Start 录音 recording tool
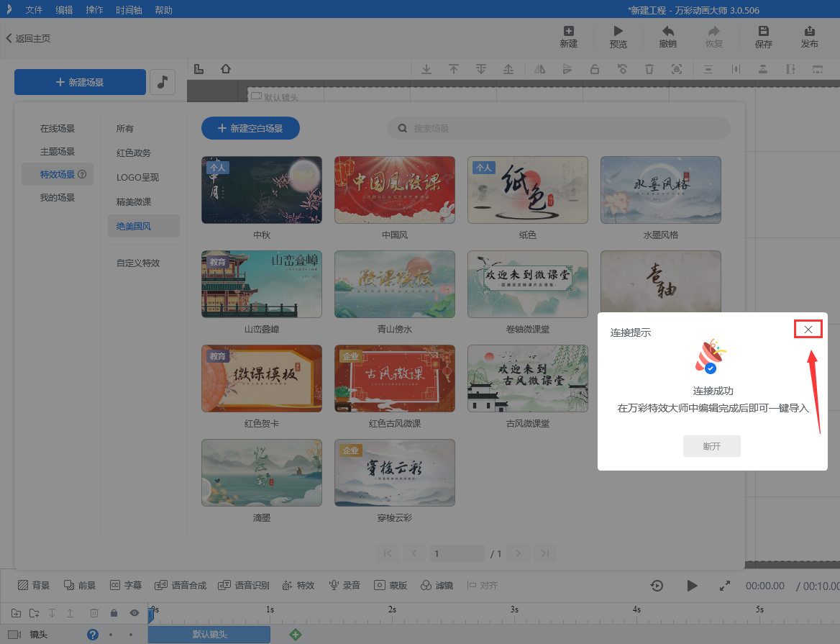Screen dimensions: 840x644 click(344, 585)
